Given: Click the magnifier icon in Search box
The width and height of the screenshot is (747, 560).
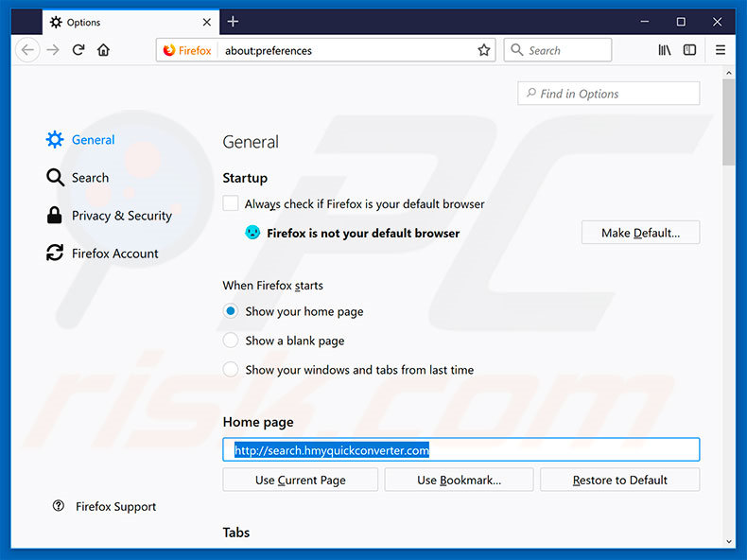Looking at the screenshot, I should (x=516, y=49).
